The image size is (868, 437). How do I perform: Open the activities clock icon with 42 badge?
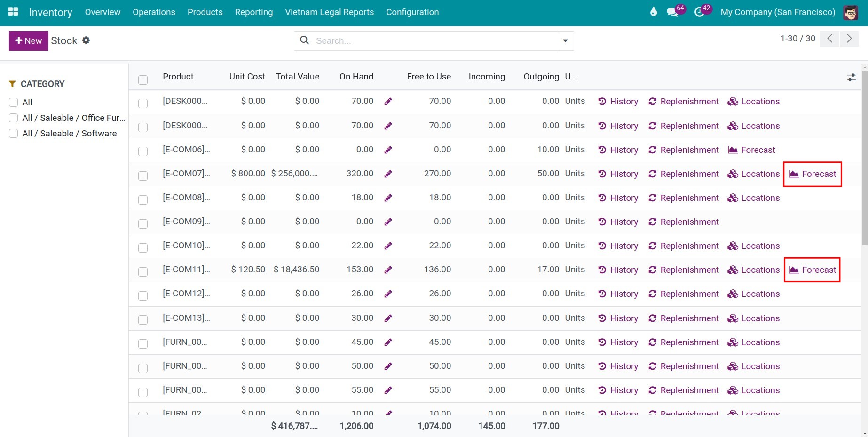click(699, 12)
